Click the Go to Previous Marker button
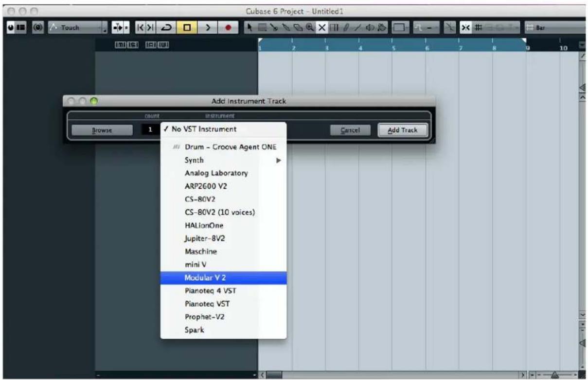 [140, 27]
